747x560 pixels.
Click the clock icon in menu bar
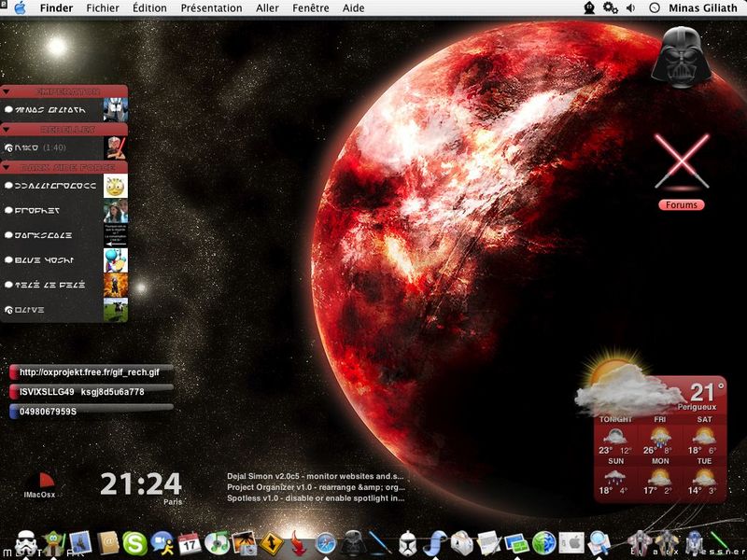pos(655,8)
